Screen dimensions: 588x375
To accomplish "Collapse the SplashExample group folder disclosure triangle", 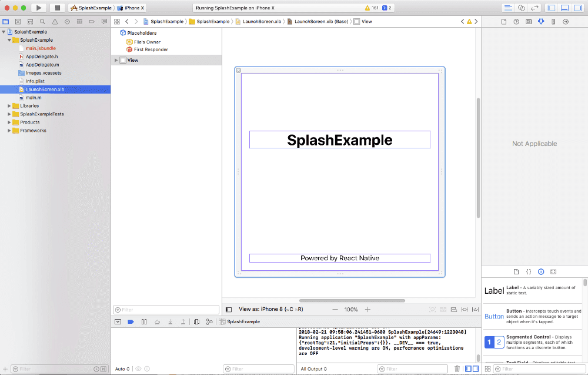I will tap(9, 40).
